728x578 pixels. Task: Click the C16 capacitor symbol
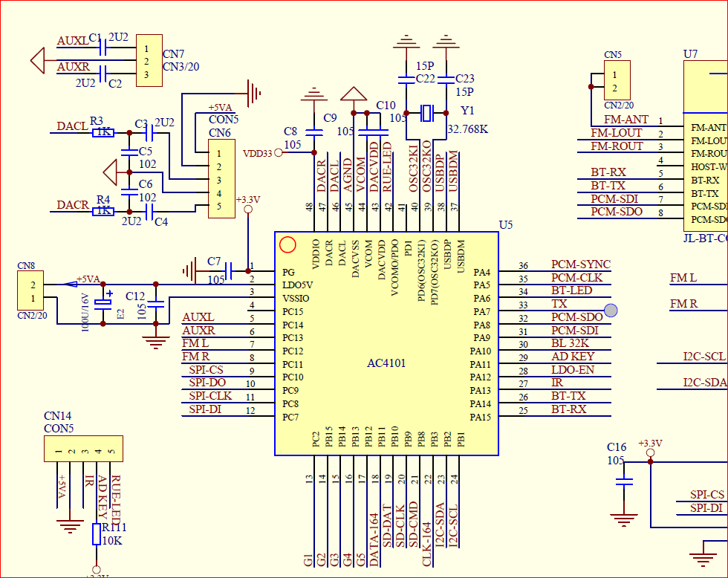pyautogui.click(x=625, y=481)
